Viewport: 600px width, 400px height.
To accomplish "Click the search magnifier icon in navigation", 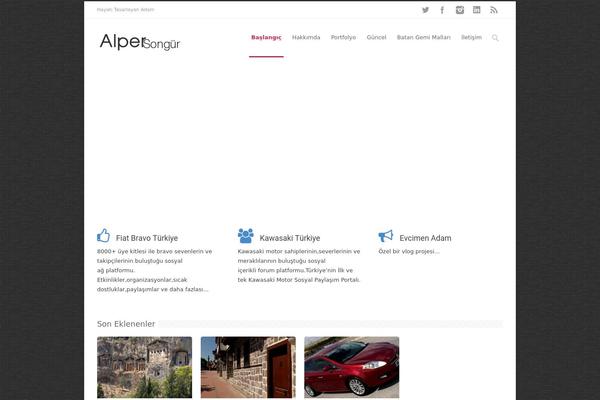I will (495, 38).
